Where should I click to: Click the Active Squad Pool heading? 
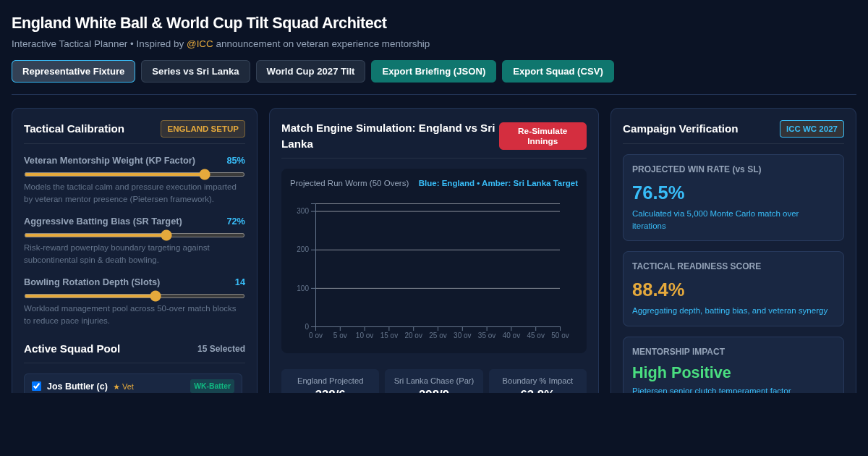tap(72, 349)
